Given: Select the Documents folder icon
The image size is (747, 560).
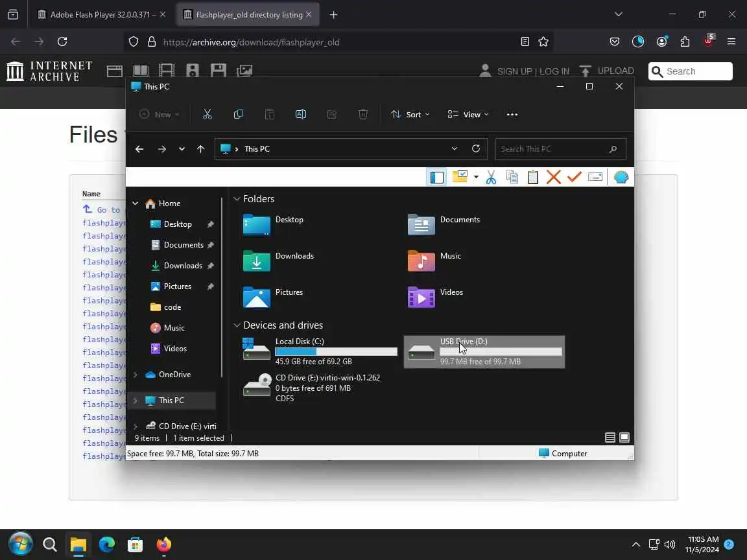Looking at the screenshot, I should (x=421, y=225).
